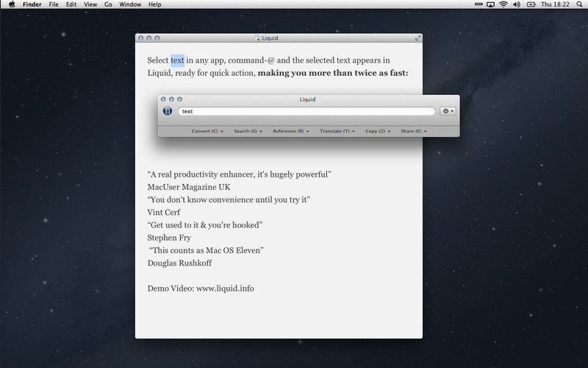588x368 pixels.
Task: Minimize the Liquid document window
Action: coord(149,38)
